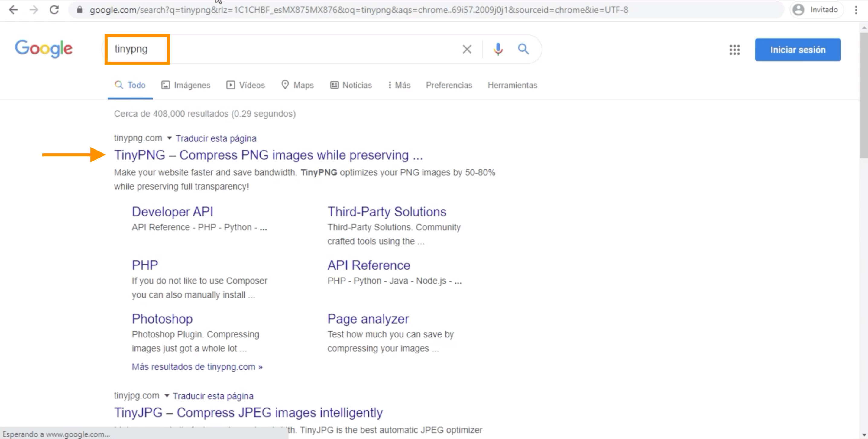Expand dropdown arrow next to tinyjpg.com
The image size is (868, 439).
(x=167, y=395)
